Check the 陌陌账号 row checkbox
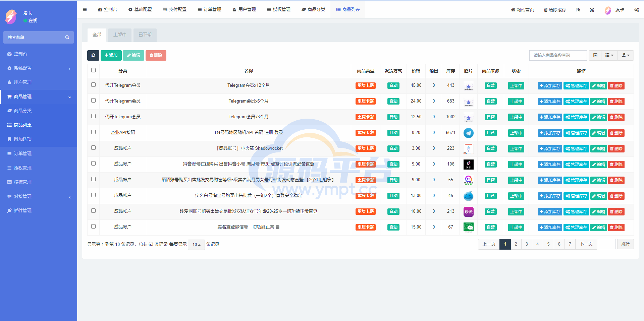This screenshot has height=321, width=644. (93, 179)
